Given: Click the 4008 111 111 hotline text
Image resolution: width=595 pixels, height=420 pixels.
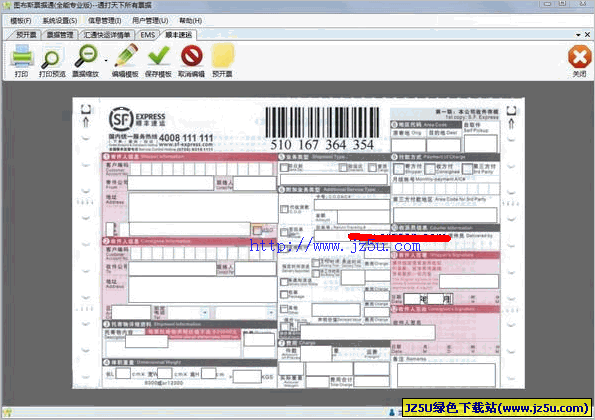Looking at the screenshot, I should [x=186, y=137].
